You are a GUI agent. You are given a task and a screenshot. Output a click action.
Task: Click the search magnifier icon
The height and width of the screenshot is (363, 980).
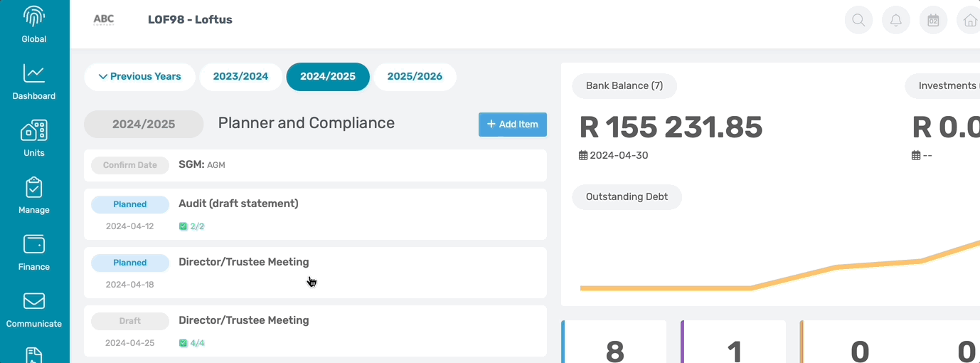(858, 20)
